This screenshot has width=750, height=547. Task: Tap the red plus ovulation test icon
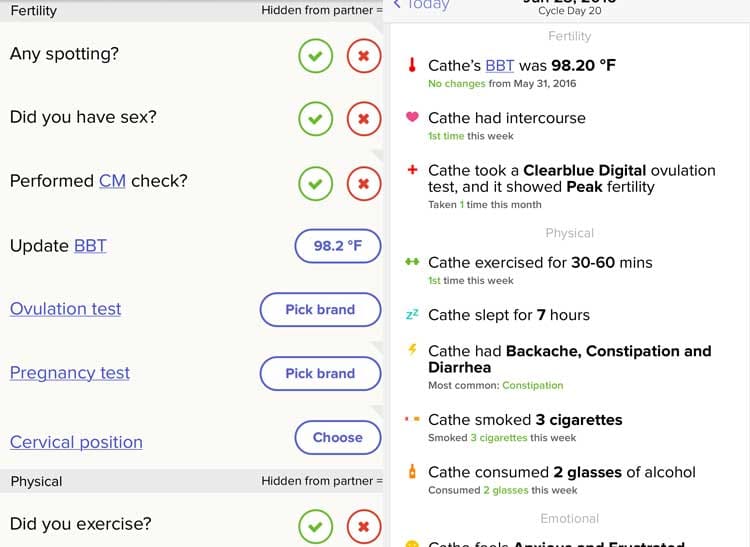click(412, 170)
